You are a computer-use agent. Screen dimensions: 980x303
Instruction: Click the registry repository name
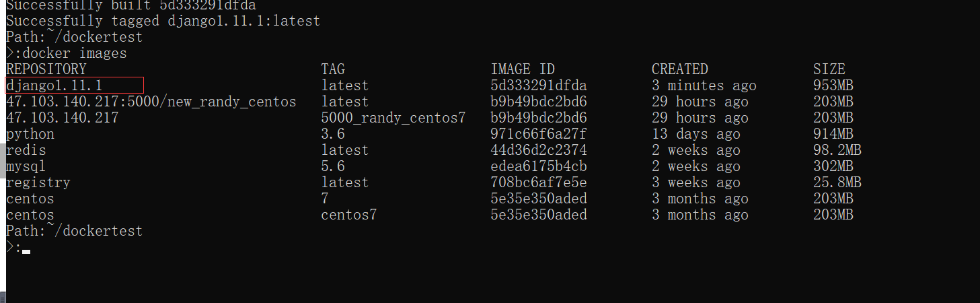(38, 182)
